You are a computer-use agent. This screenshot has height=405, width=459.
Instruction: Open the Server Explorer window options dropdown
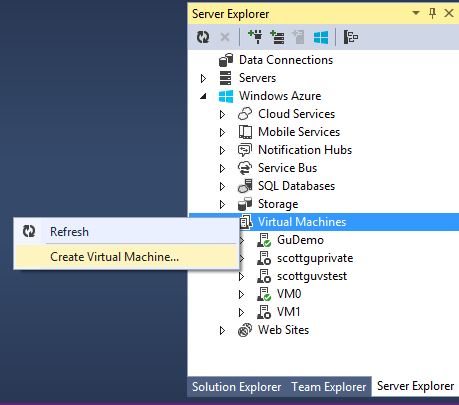(416, 13)
